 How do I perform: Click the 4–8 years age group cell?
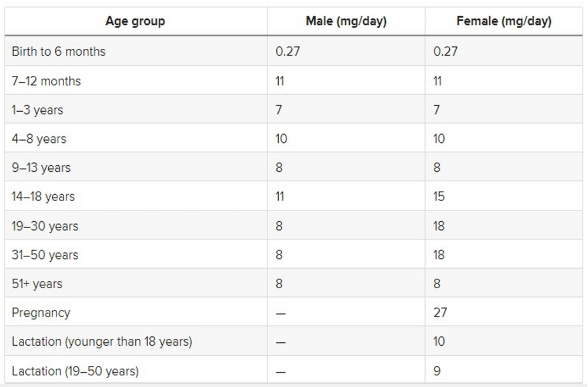point(39,139)
